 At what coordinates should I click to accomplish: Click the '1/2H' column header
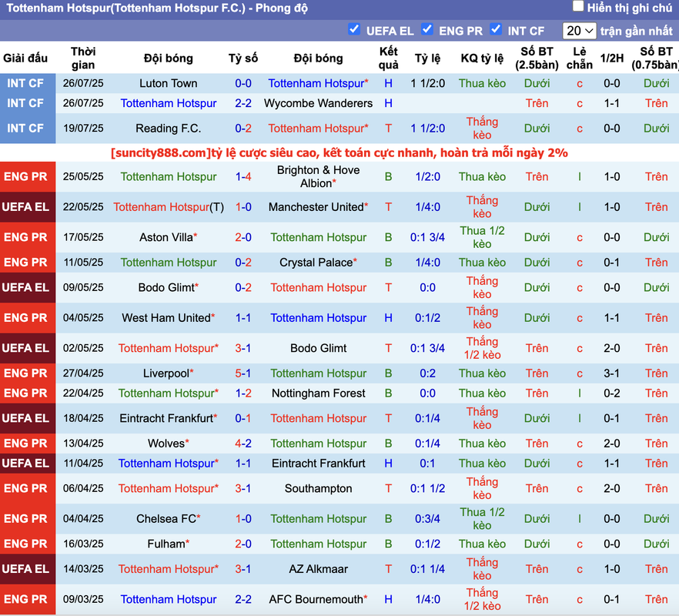coord(612,58)
